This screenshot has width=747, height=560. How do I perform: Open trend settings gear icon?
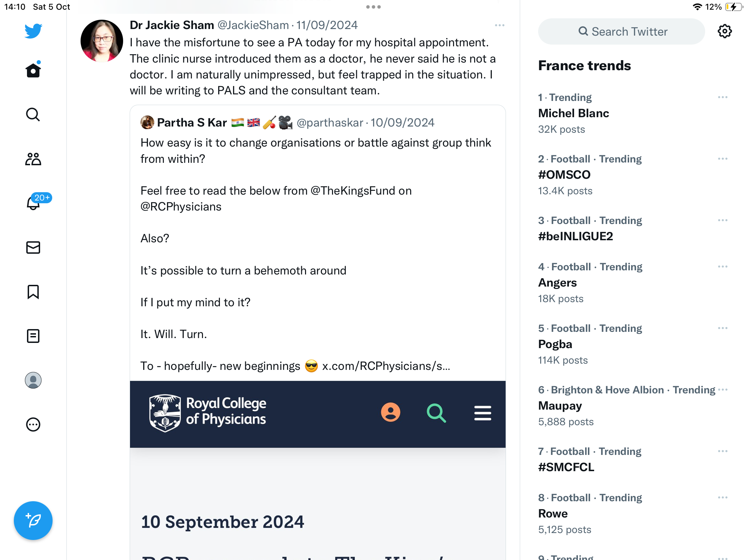coord(725,31)
